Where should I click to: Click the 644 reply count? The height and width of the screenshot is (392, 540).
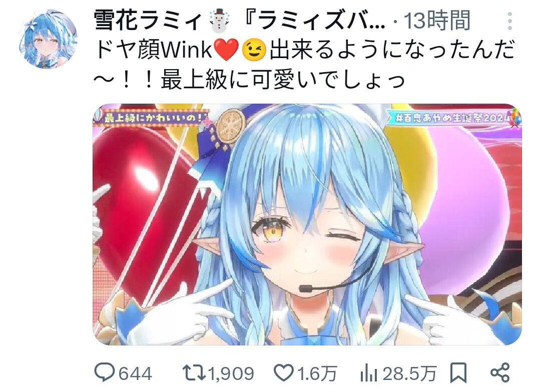tap(135, 374)
